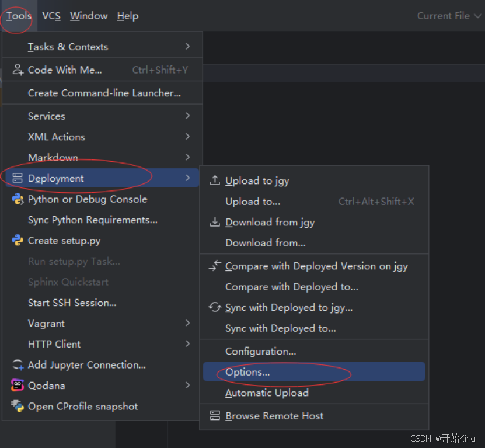485x448 pixels.
Task: Expand the Qodana submenu arrow
Action: [187, 385]
